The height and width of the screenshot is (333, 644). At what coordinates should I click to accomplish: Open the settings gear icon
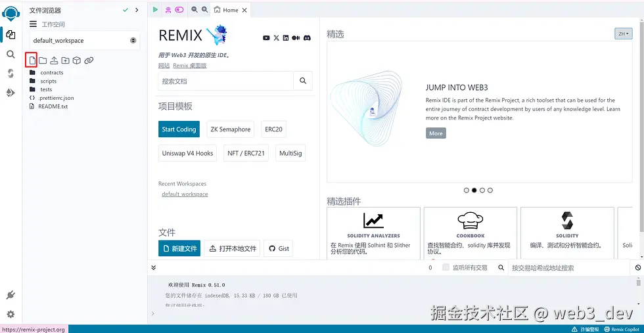(x=11, y=314)
